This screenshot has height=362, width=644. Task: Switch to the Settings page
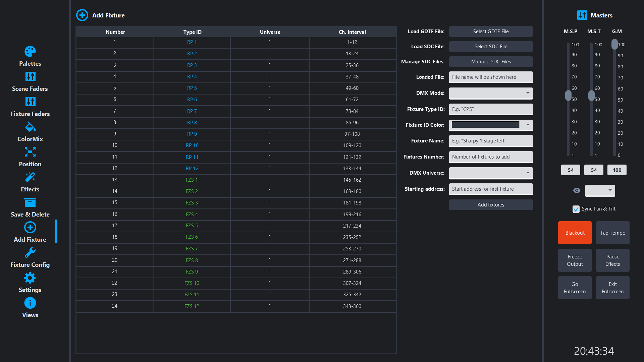pyautogui.click(x=30, y=278)
